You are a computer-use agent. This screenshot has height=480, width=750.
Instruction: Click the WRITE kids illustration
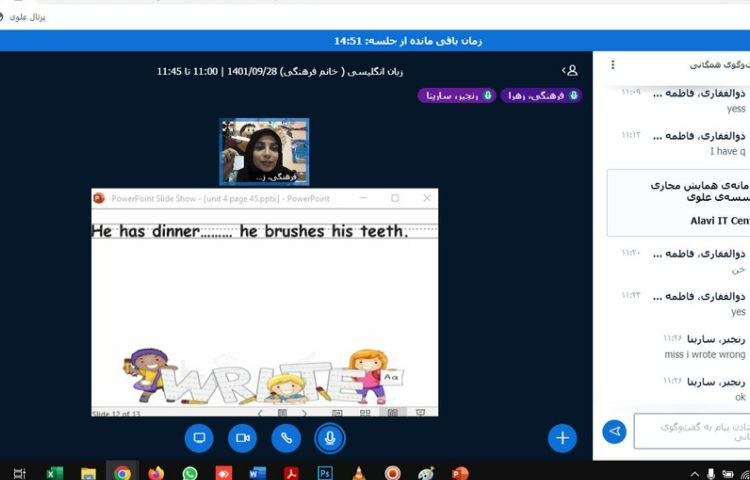click(264, 377)
